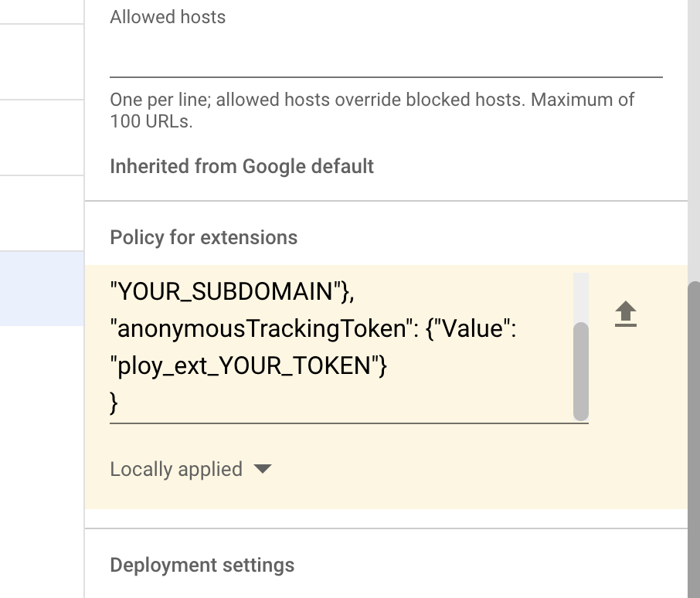Click "Inherited from Google default" text
700x598 pixels.
(x=242, y=166)
